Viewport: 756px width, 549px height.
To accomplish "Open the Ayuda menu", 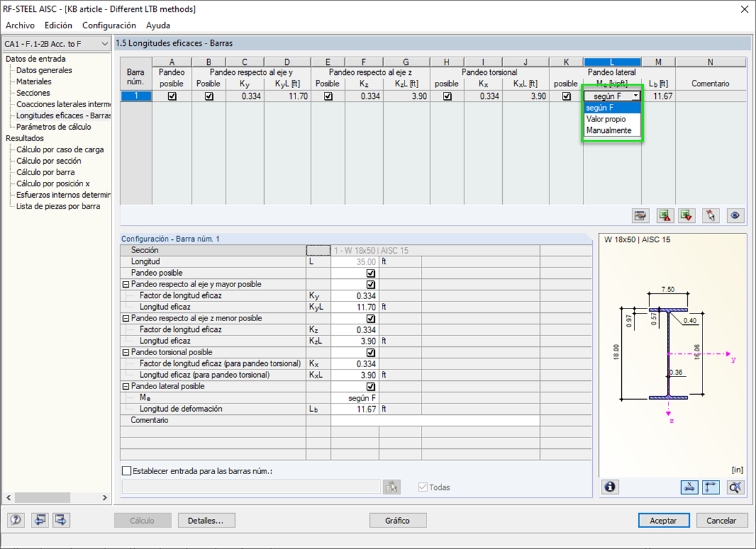I will [158, 26].
